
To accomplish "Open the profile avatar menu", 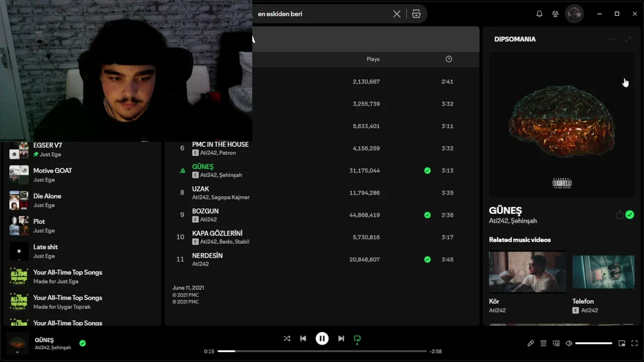I will 574,14.
